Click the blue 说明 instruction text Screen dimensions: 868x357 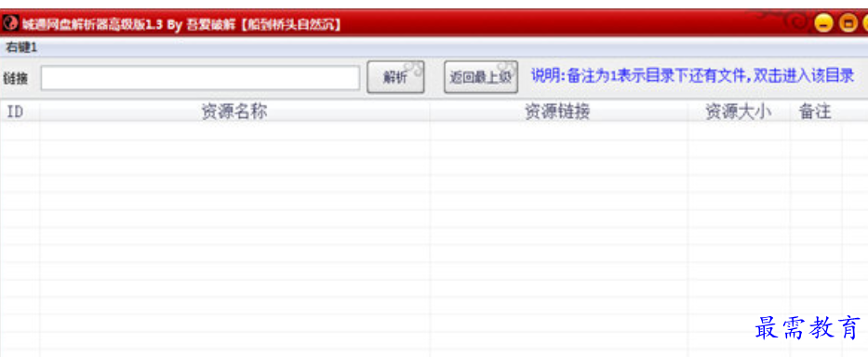coord(692,75)
